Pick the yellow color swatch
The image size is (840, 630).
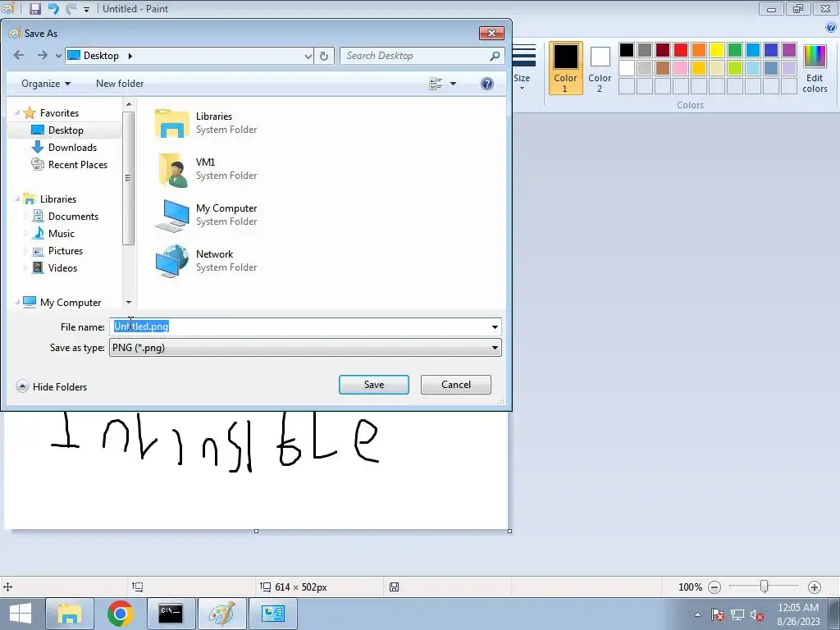pos(717,50)
